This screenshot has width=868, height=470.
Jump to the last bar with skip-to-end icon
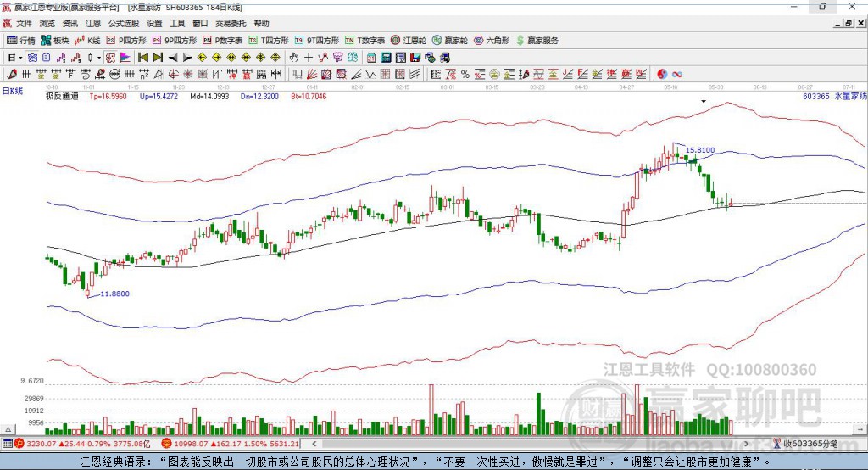click(157, 57)
